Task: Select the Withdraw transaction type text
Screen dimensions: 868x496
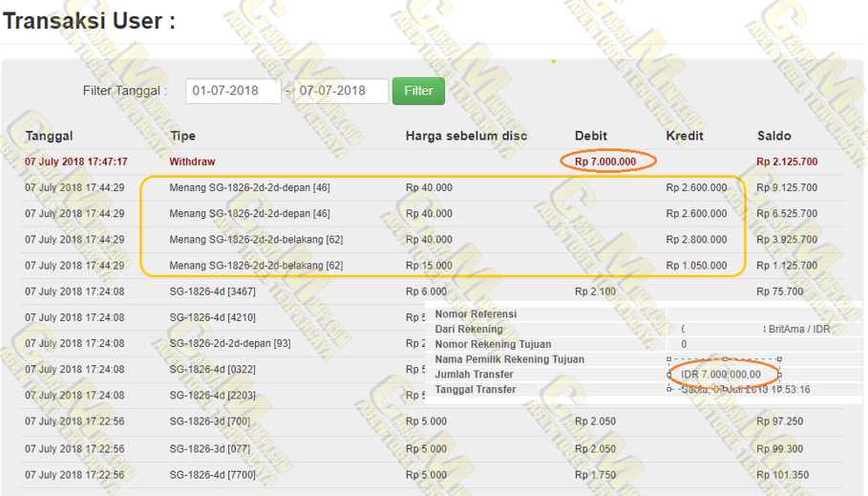Action: pos(192,162)
